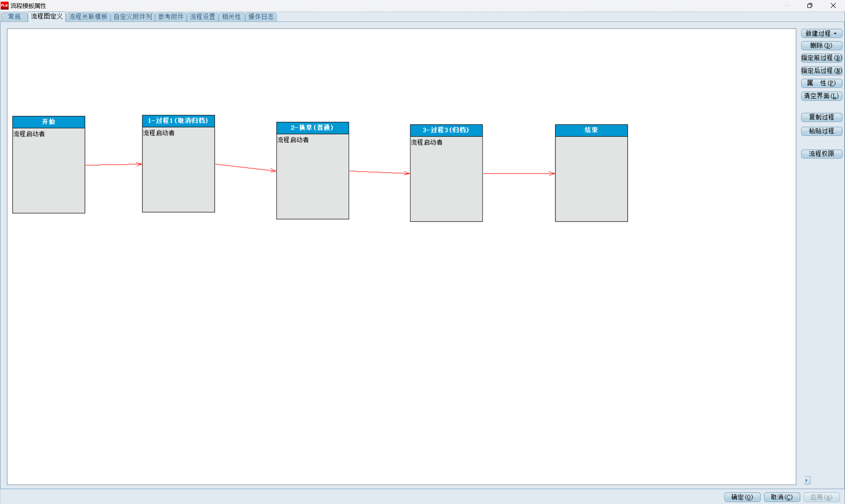Click the 指定后过程(N) button

pyautogui.click(x=821, y=71)
